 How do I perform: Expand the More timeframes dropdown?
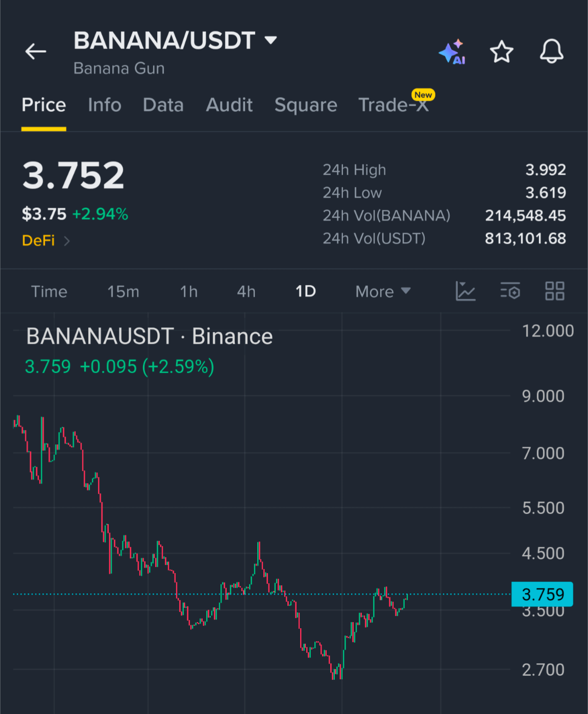[383, 291]
